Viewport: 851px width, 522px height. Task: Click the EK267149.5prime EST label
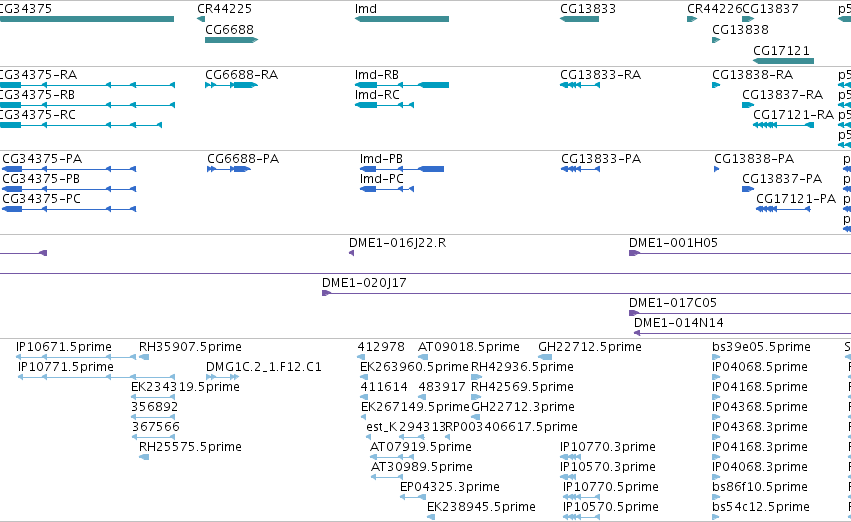[415, 406]
